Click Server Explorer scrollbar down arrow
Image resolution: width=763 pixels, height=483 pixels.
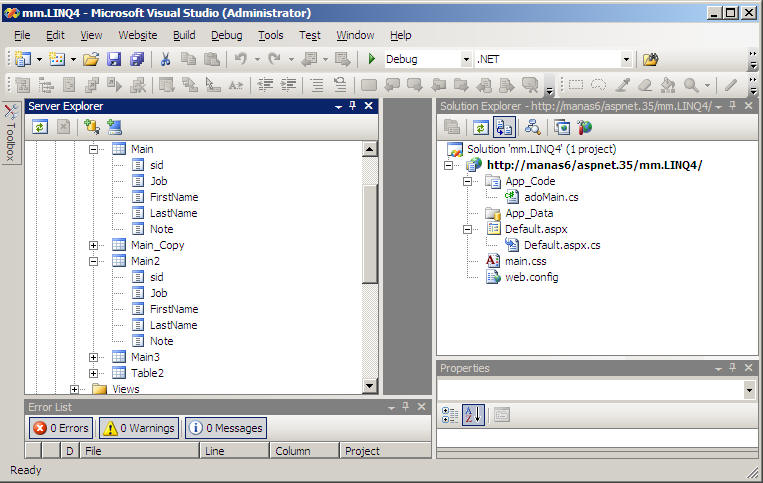[x=369, y=386]
